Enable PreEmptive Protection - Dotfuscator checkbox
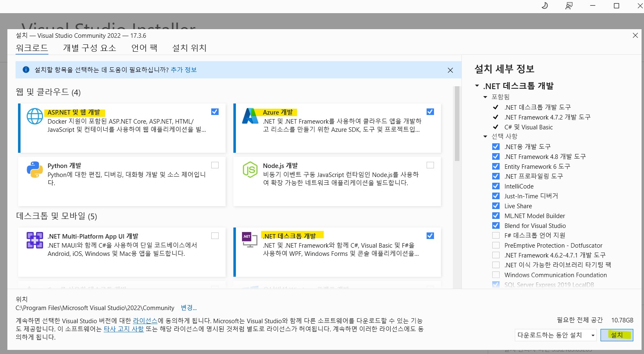This screenshot has width=644, height=354. tap(496, 245)
